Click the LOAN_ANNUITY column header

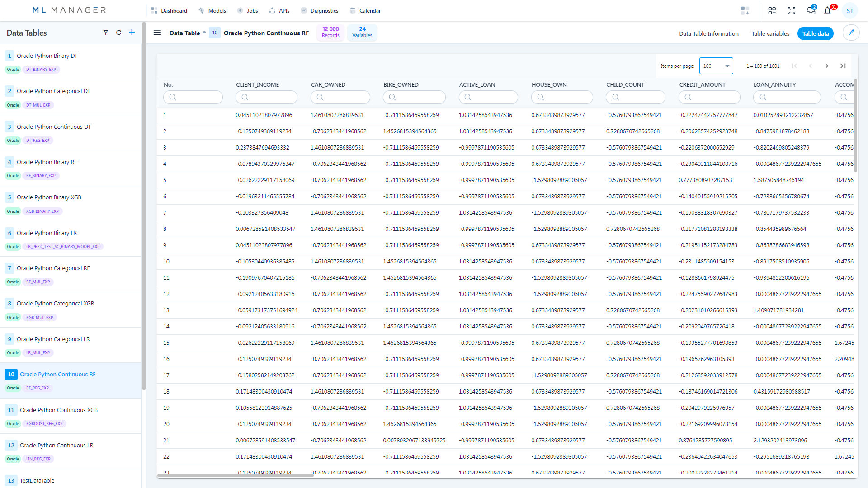pyautogui.click(x=774, y=84)
